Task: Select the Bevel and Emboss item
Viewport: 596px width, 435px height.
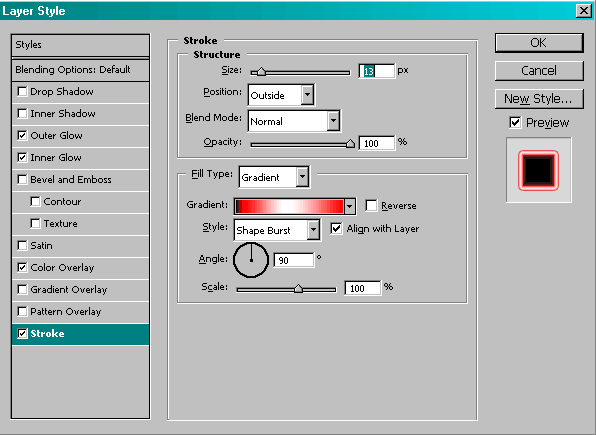Action: [x=81, y=179]
